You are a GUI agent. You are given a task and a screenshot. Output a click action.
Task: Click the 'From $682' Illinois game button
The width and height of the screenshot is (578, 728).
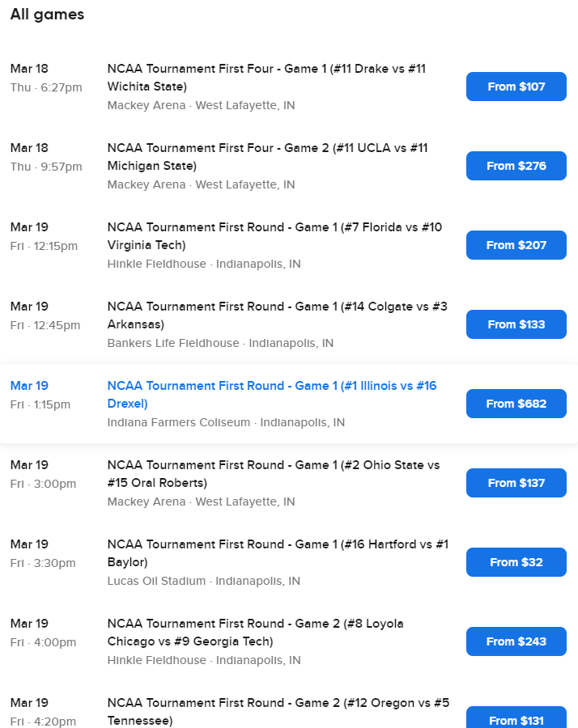coord(516,404)
